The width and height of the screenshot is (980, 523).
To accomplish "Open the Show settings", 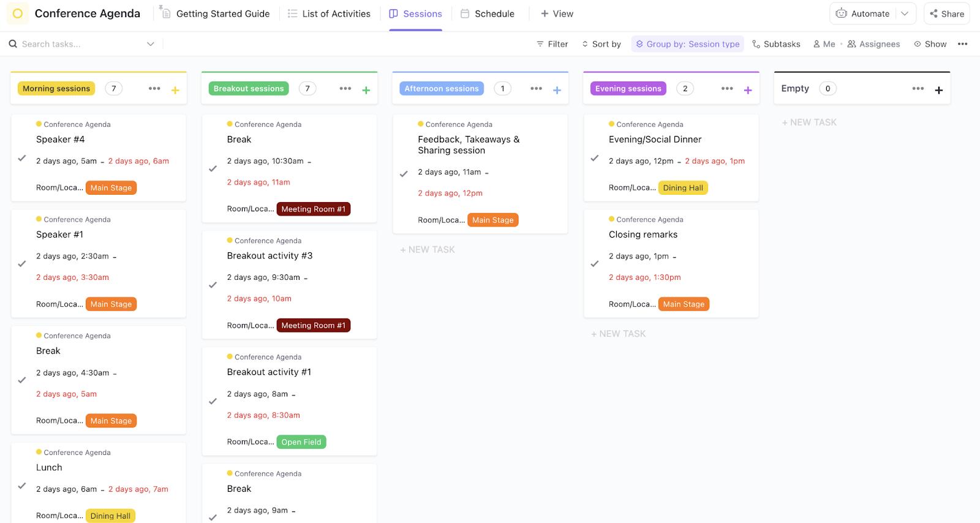I will 930,44.
